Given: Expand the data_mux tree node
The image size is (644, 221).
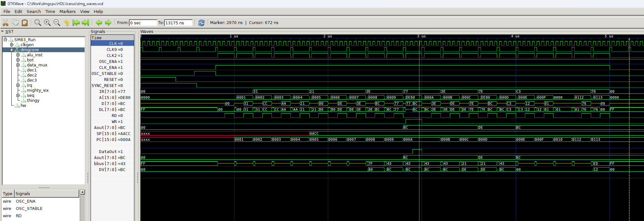Looking at the screenshot, I should point(18,65).
